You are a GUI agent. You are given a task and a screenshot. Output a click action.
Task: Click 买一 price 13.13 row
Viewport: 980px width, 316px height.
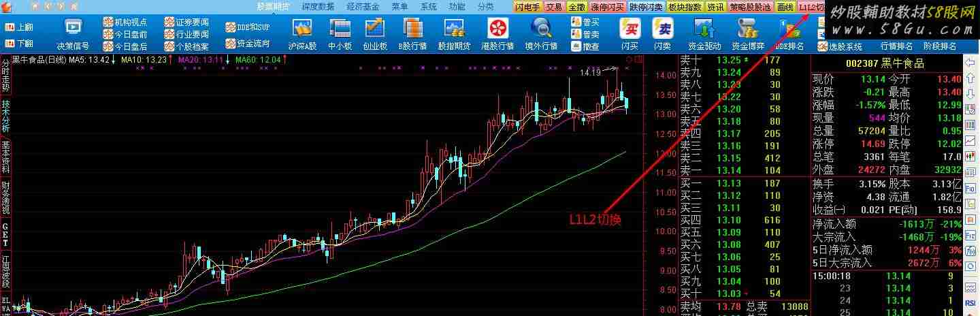pos(745,183)
